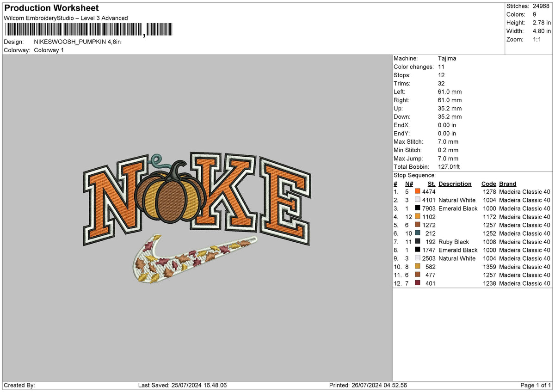The image size is (555, 392).
Task: Select the Machine value 'Tajima'
Action: click(x=447, y=59)
